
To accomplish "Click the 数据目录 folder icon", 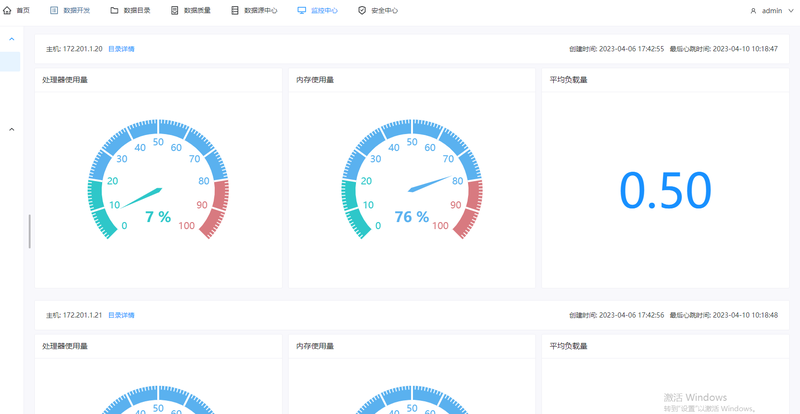I will point(114,10).
